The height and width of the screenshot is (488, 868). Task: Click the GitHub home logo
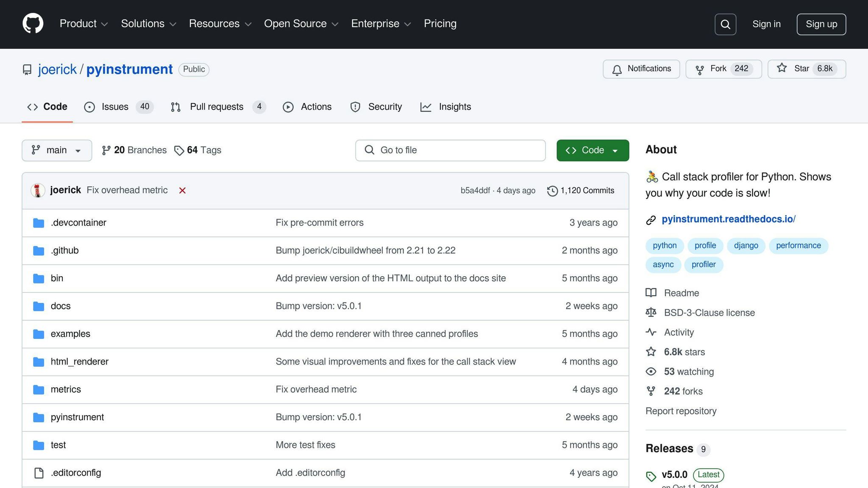pos(32,24)
